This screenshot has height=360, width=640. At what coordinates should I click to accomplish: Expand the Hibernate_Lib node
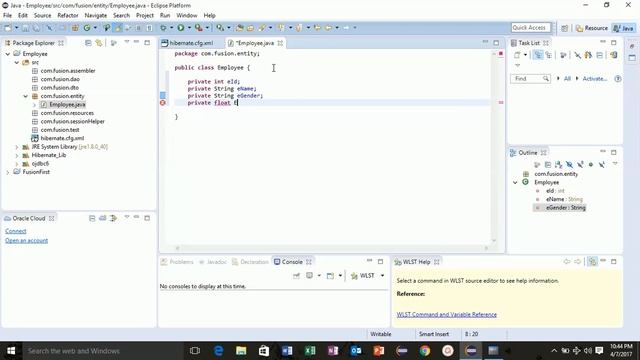pos(17,156)
